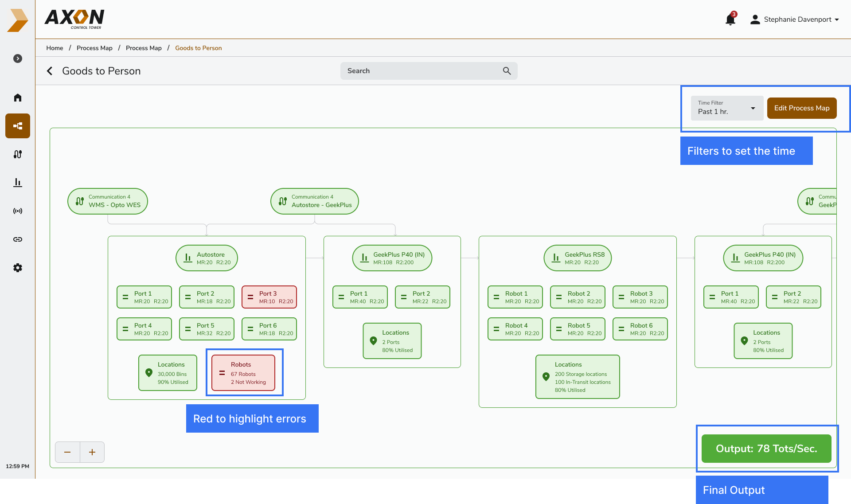The image size is (851, 504).
Task: Select the Process Map sidebar icon
Action: (x=18, y=126)
